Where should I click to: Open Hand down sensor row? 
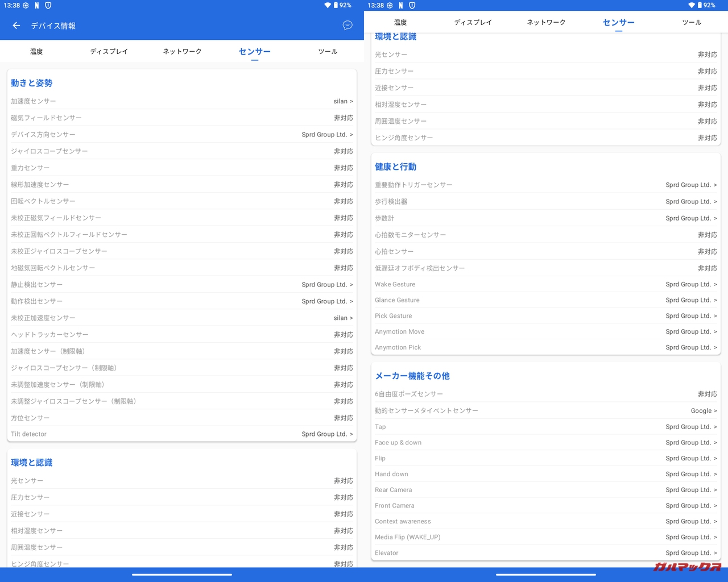(x=546, y=474)
